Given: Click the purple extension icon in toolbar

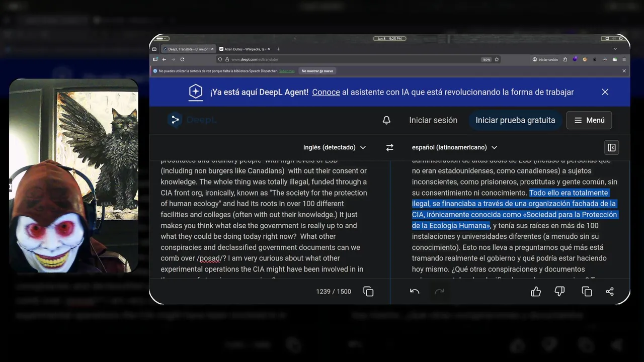Looking at the screenshot, I should click(x=575, y=59).
